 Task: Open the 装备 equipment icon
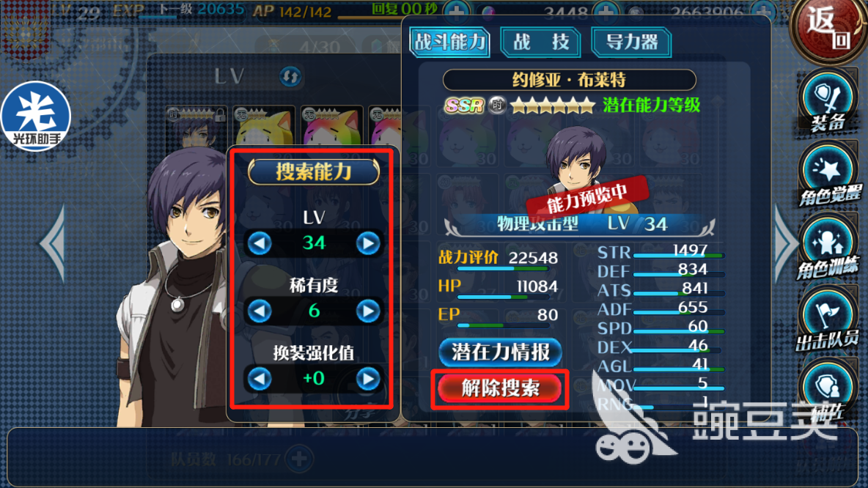[x=828, y=103]
